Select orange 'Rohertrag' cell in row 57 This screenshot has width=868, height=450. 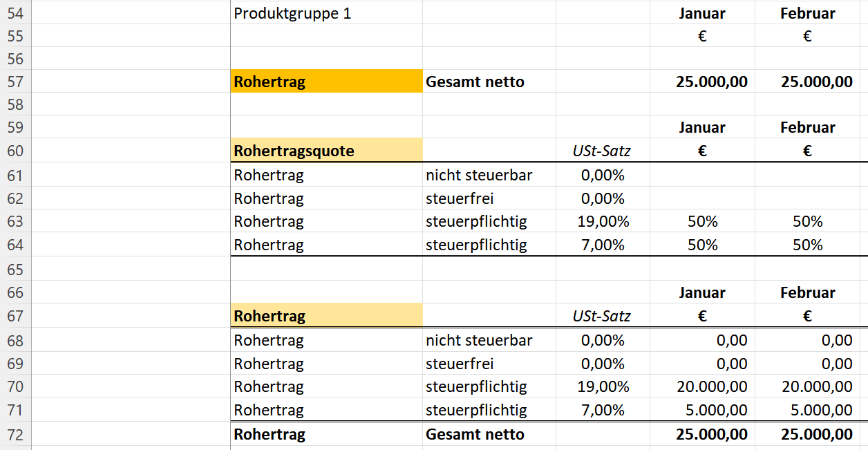click(x=326, y=82)
